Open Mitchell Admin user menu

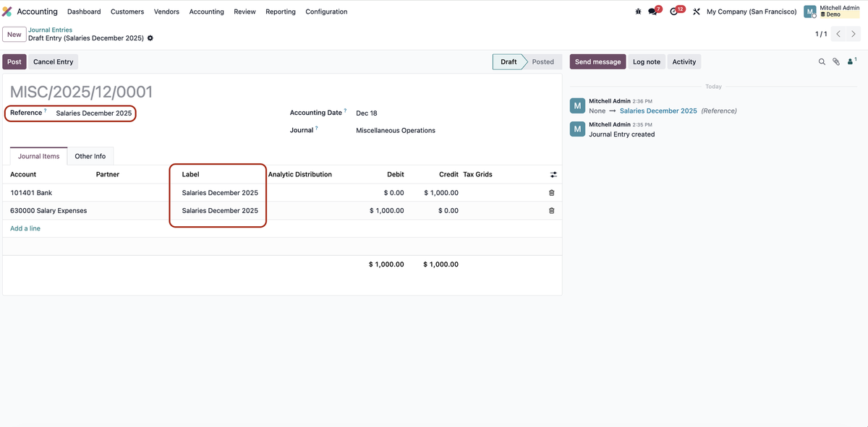coord(832,12)
